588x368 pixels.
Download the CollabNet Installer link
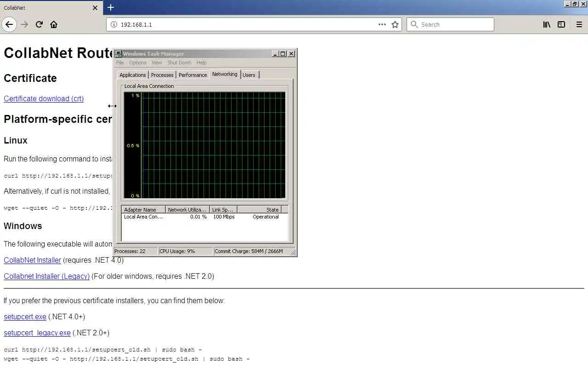[x=32, y=260]
